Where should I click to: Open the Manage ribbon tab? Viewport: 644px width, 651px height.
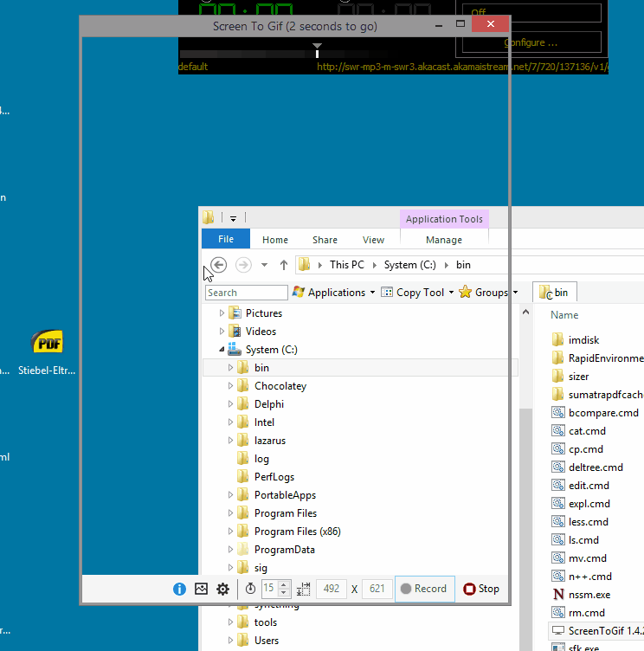coord(444,240)
